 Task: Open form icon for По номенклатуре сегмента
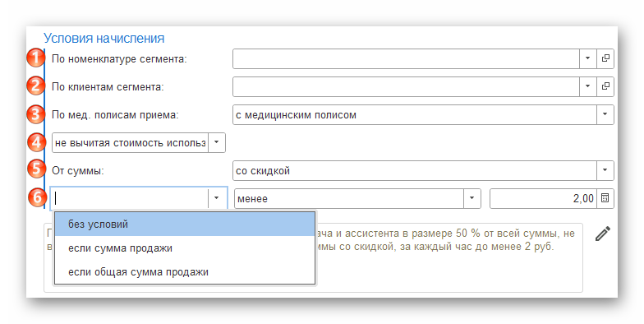pyautogui.click(x=605, y=59)
